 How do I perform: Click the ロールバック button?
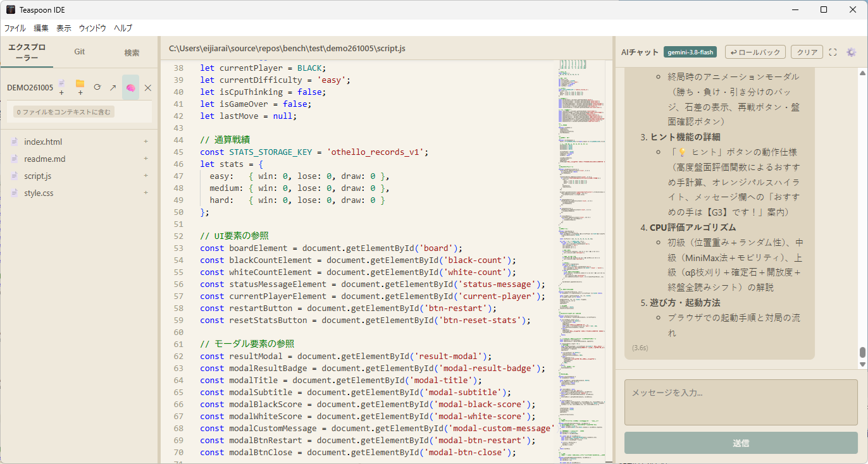coord(755,52)
